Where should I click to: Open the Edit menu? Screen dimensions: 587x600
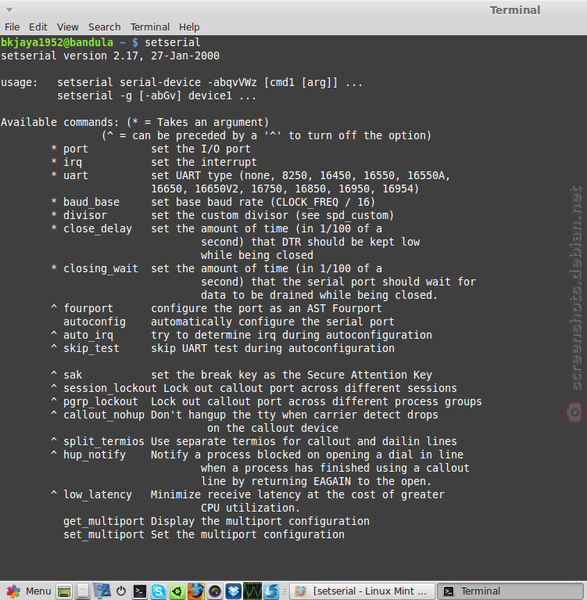click(x=38, y=27)
